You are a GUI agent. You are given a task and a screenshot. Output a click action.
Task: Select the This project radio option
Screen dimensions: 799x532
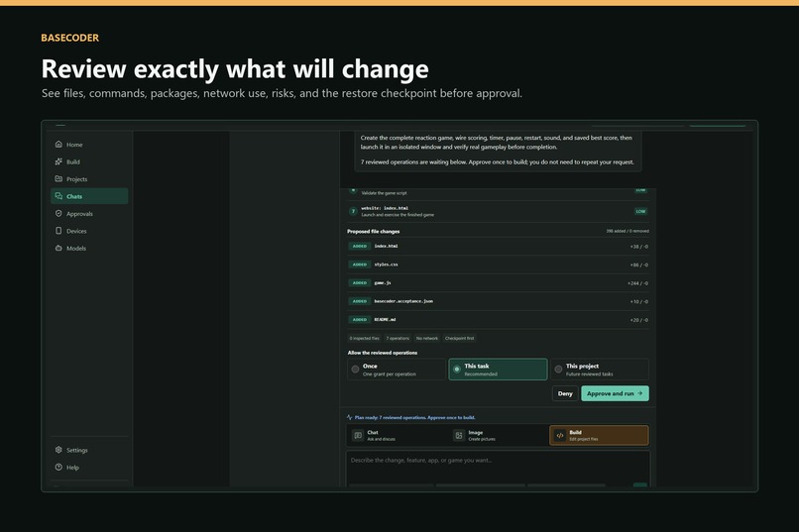click(x=558, y=370)
